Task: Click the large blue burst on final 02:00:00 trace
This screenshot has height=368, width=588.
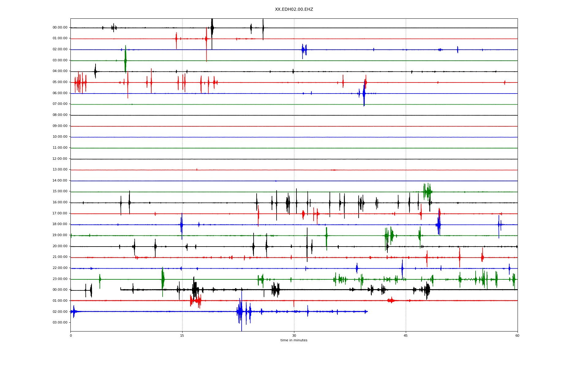Action: click(x=240, y=312)
